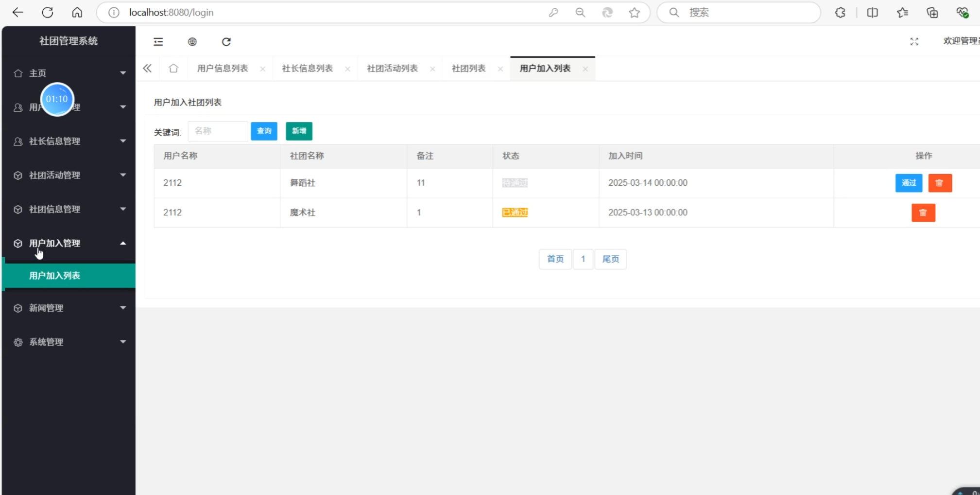The width and height of the screenshot is (980, 495).
Task: Close the 社团列表 tab
Action: pos(500,69)
